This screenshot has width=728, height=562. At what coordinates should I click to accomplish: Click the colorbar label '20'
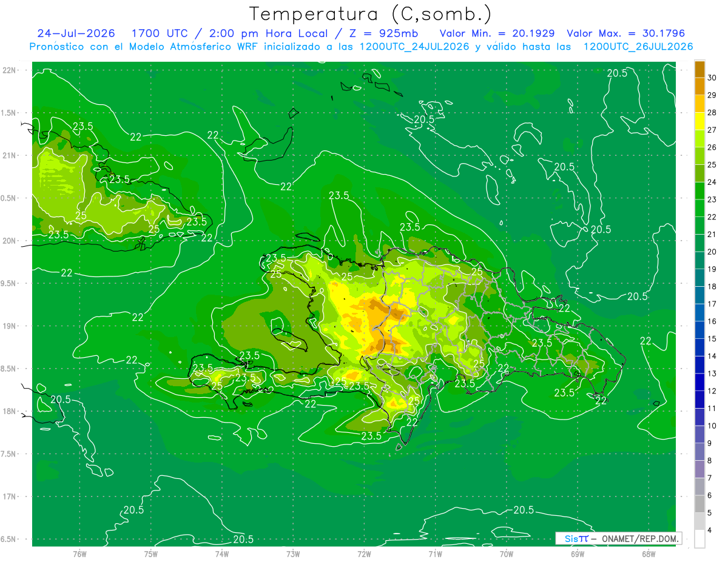(712, 252)
